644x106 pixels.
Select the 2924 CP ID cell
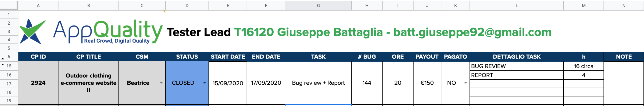coord(38,83)
